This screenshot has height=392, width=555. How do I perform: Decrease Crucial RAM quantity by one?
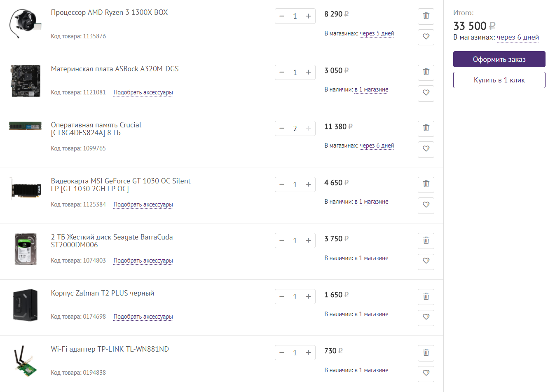point(282,129)
